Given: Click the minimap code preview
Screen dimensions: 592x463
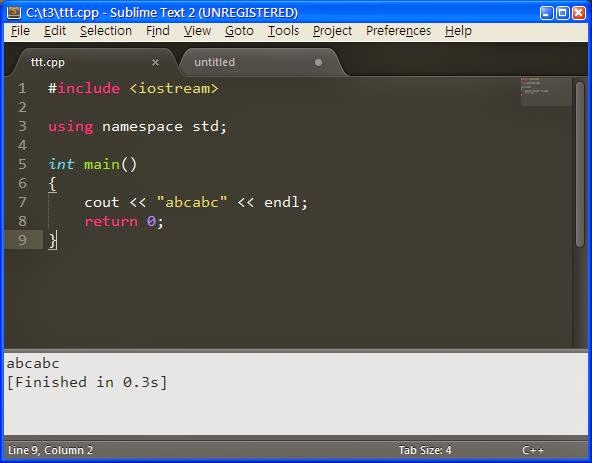Looking at the screenshot, I should point(546,91).
